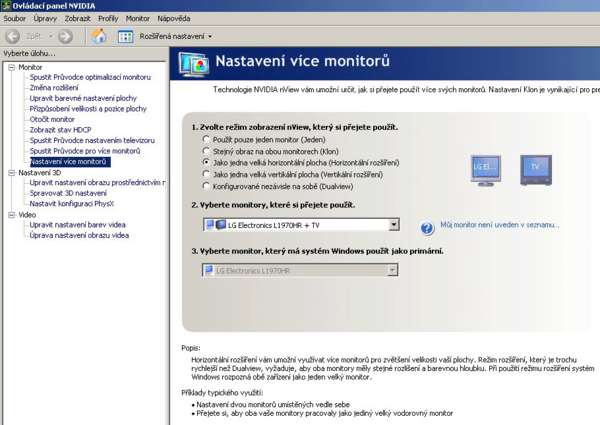This screenshot has height=425, width=600.
Task: Open the Nápověda menu
Action: [x=174, y=18]
